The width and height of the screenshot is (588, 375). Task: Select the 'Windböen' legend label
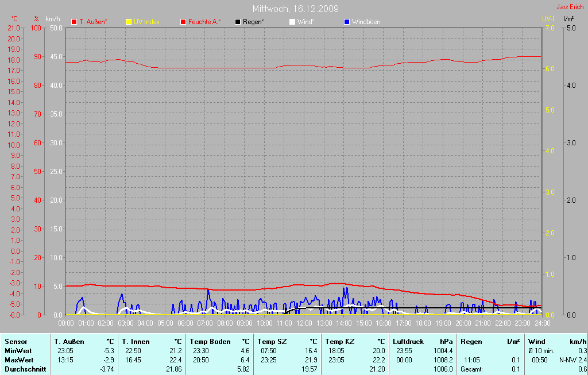coord(366,22)
